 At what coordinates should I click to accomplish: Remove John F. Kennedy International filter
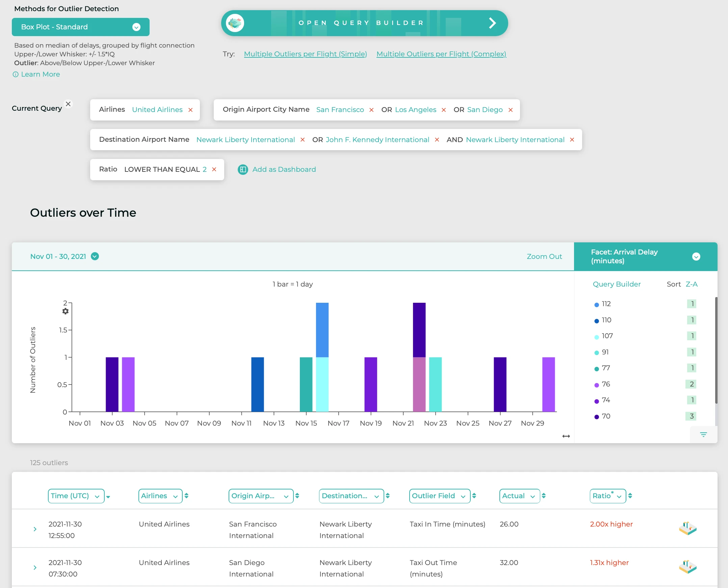click(437, 140)
